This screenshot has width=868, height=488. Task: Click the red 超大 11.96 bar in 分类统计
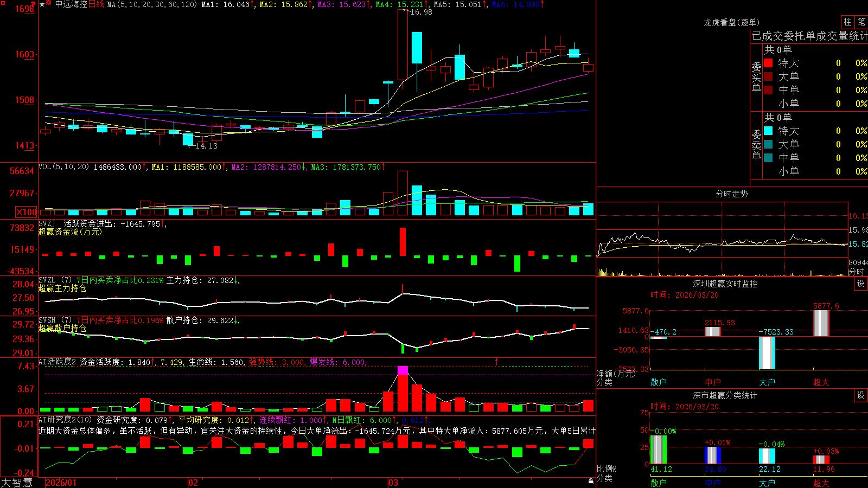click(x=821, y=460)
